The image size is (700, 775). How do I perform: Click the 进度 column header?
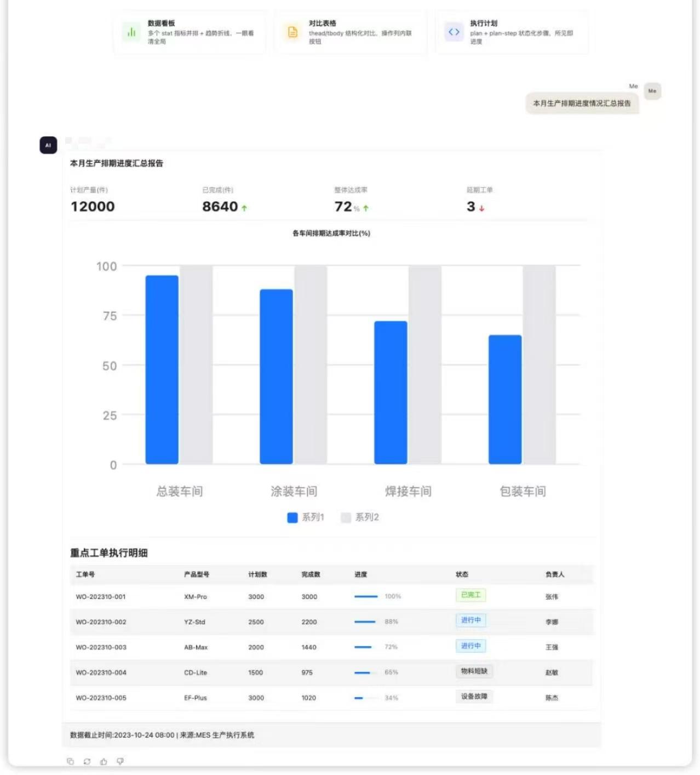click(361, 574)
